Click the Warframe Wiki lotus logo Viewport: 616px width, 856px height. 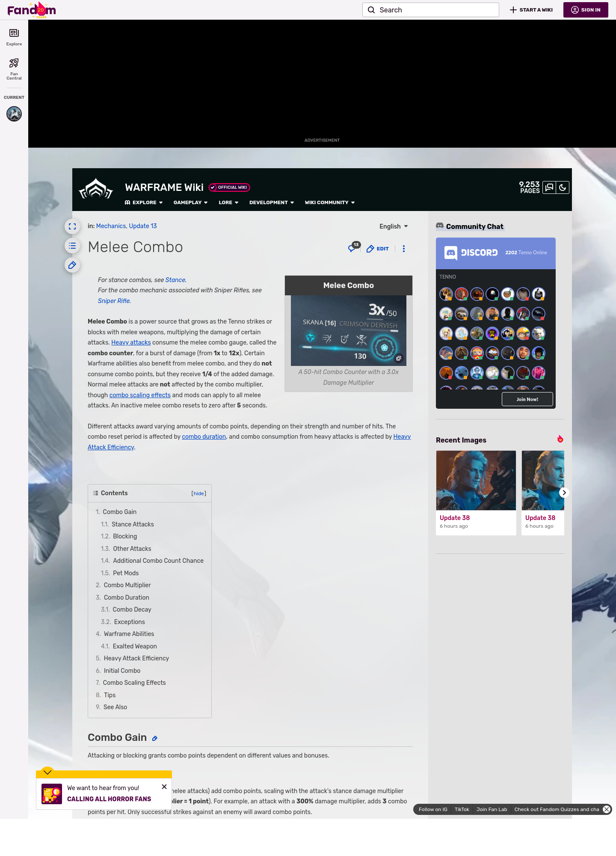(96, 189)
